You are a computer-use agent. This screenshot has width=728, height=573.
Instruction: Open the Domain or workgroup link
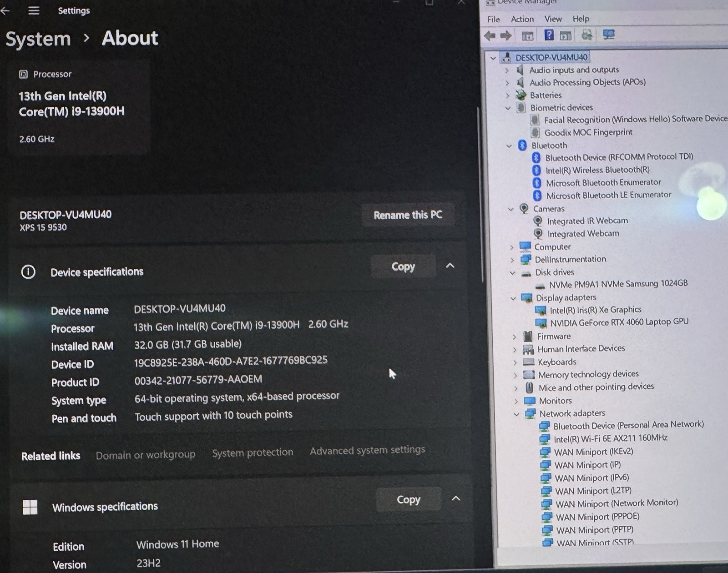click(x=146, y=455)
